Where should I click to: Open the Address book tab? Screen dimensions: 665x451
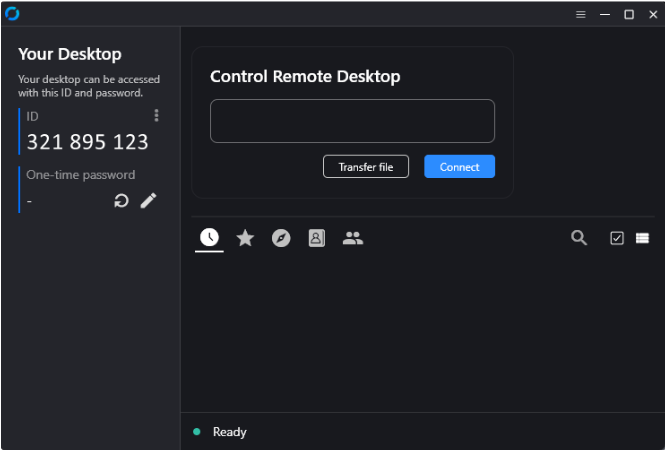[x=316, y=238]
